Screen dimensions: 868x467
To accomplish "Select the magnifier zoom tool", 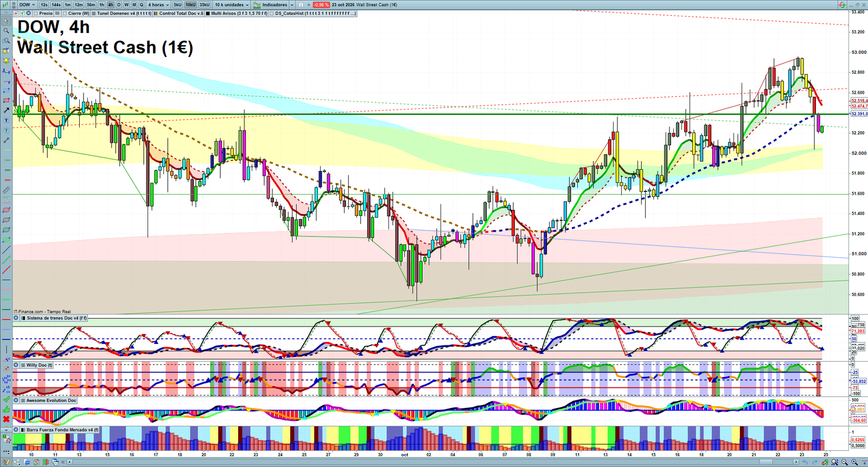I will click(x=7, y=31).
